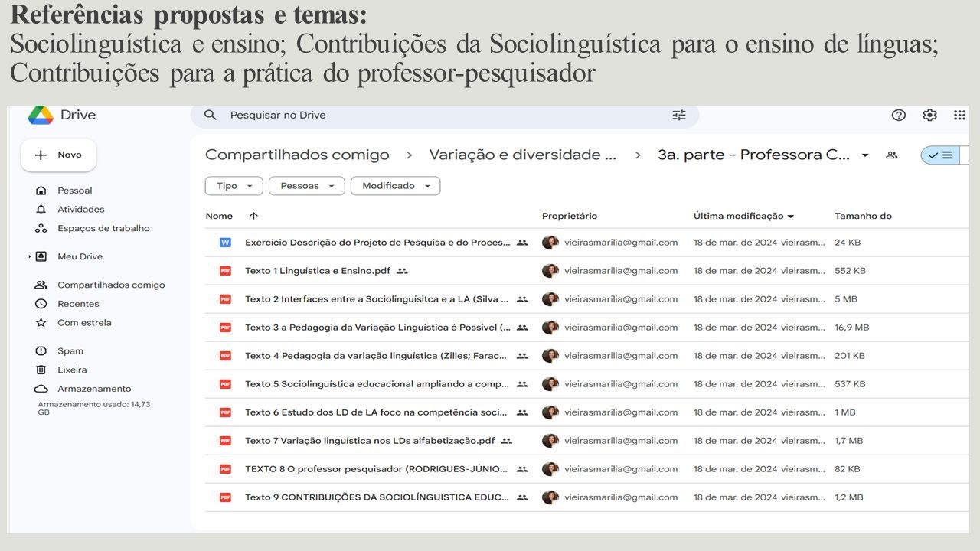Click 16,9 MB size in Texto 3 row

point(852,328)
